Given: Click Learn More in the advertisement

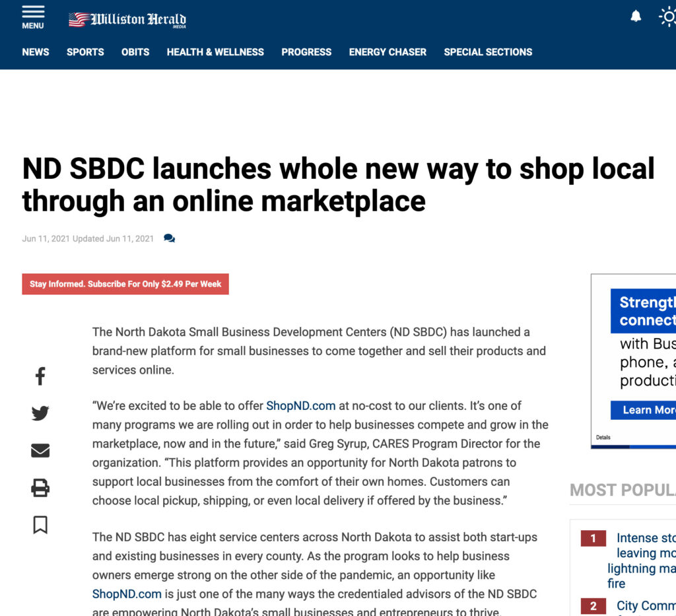Looking at the screenshot, I should coord(643,410).
